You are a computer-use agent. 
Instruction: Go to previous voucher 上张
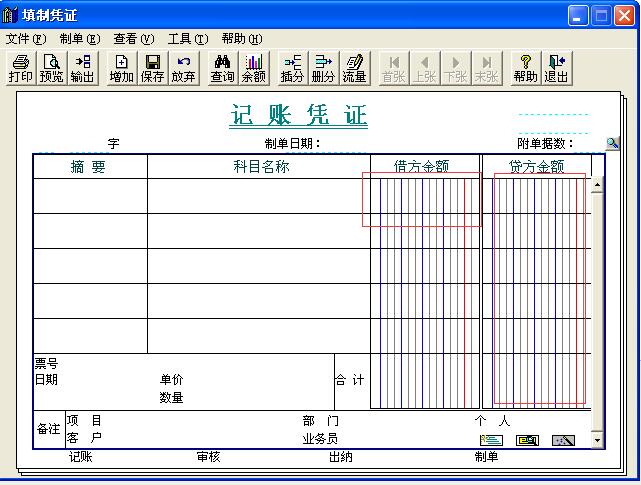coord(425,68)
